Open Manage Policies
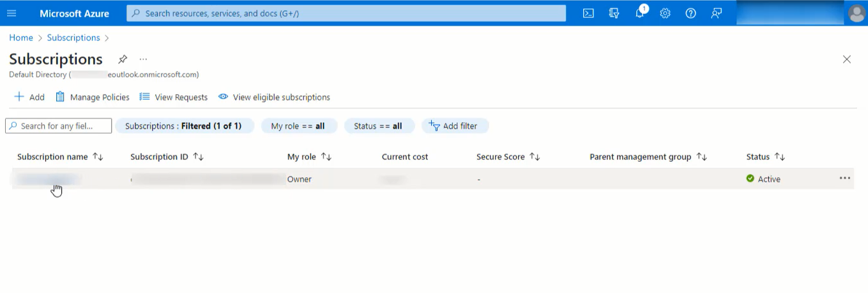868x293 pixels. pos(93,97)
